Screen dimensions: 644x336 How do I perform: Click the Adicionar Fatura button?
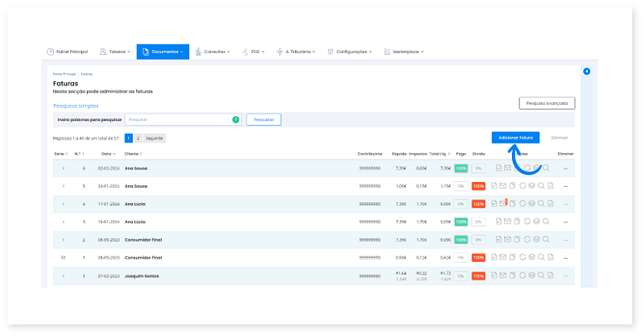(x=515, y=138)
